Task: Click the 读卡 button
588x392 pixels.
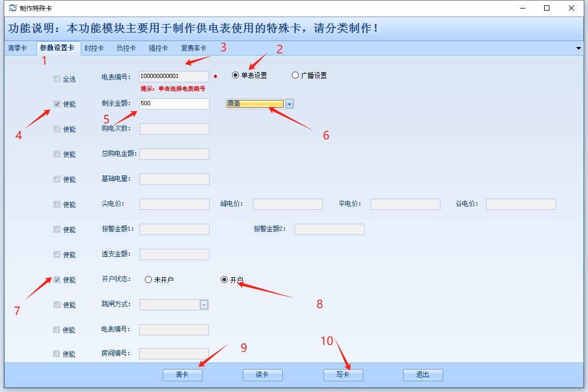Action: (x=262, y=375)
